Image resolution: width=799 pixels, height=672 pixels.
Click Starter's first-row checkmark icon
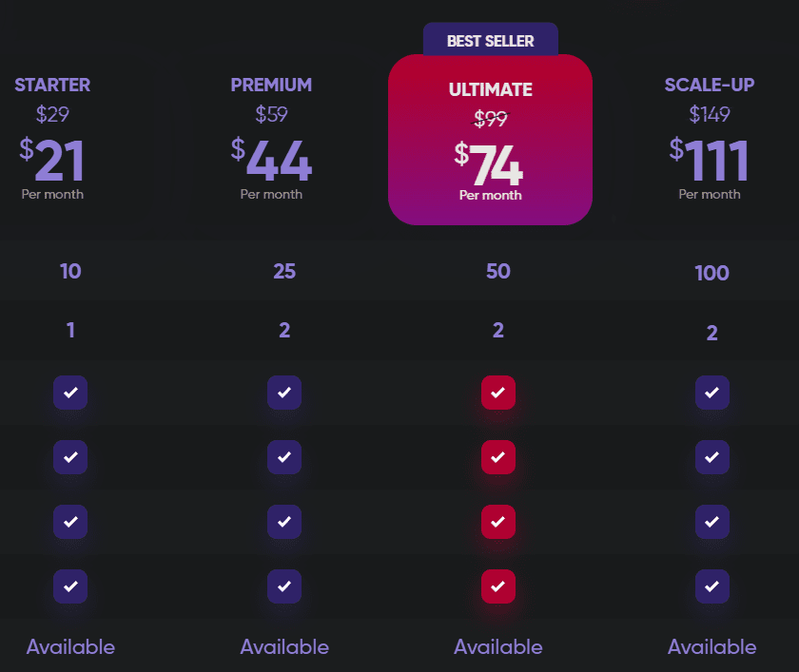pyautogui.click(x=70, y=393)
